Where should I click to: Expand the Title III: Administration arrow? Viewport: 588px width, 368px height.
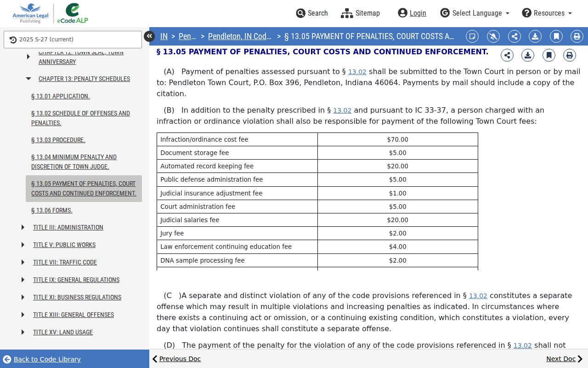pos(23,227)
